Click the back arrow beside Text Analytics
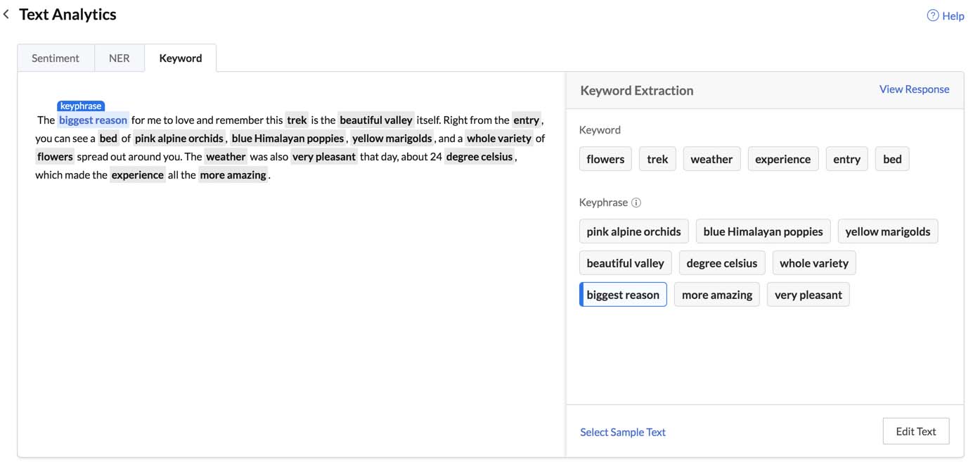 pos(6,13)
